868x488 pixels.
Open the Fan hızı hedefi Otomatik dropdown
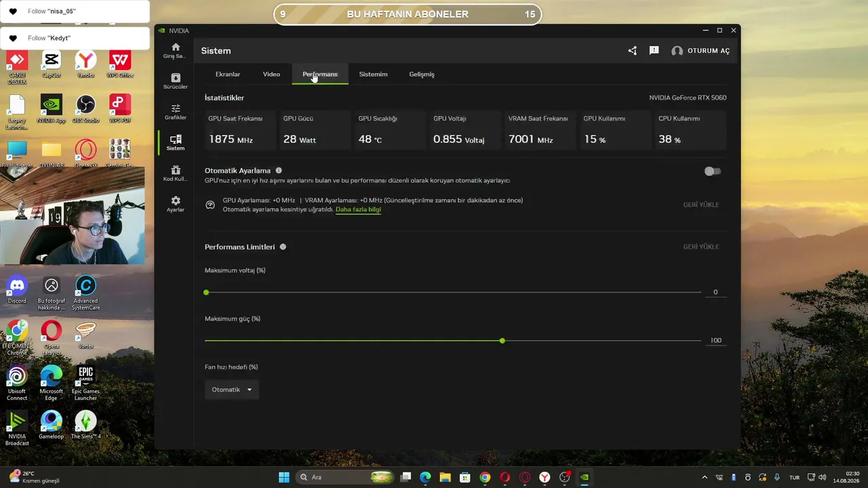coord(232,390)
